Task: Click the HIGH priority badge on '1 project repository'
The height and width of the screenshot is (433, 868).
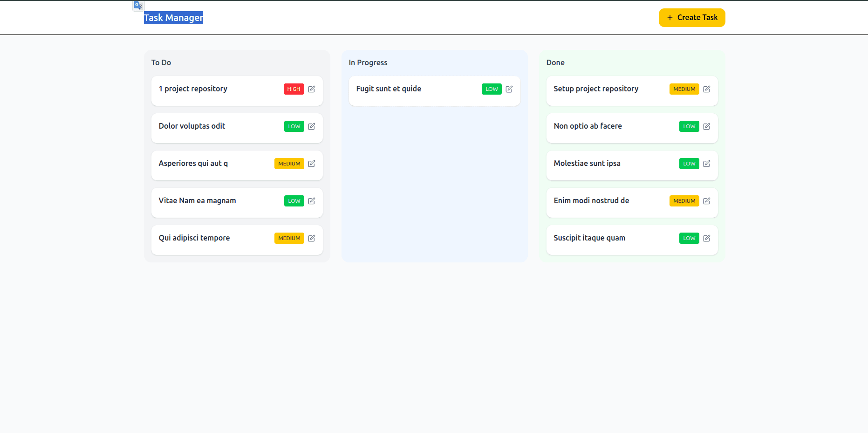Action: click(x=294, y=89)
